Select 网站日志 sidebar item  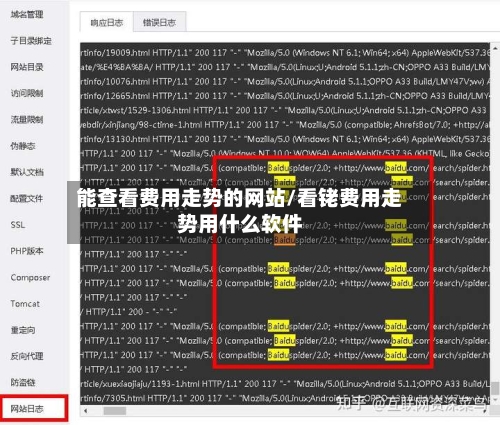[x=27, y=409]
